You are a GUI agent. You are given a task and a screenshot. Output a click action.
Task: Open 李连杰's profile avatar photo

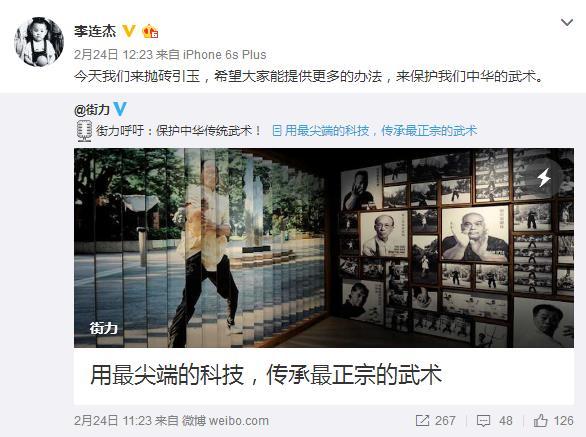coord(39,42)
